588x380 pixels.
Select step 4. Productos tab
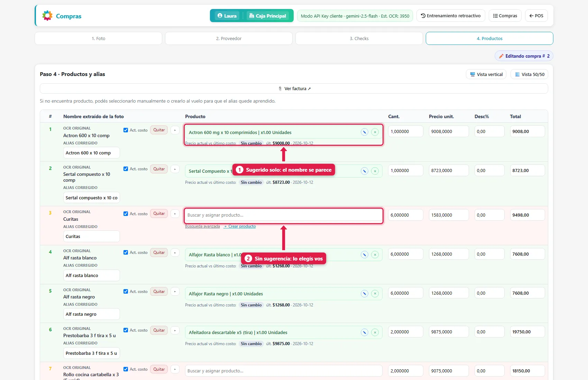[x=489, y=38]
